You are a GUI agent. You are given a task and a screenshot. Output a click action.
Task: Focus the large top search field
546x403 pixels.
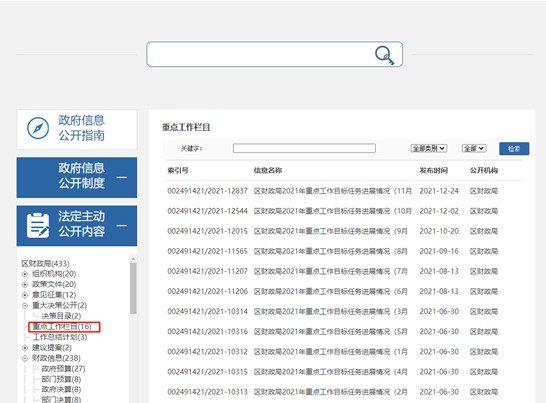274,54
